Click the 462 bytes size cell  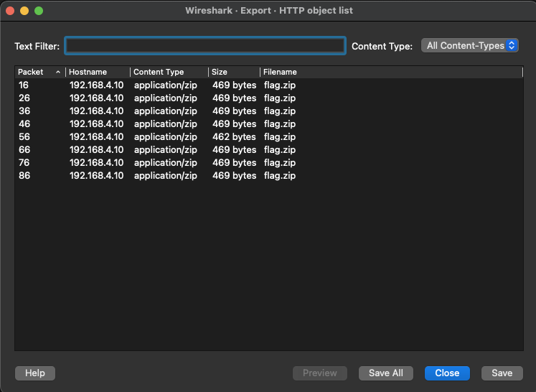coord(234,137)
